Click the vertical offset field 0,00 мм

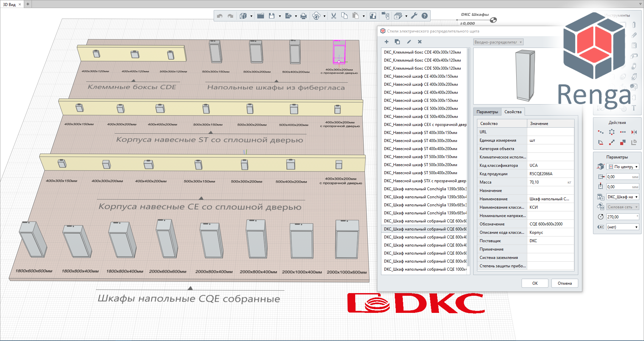point(623,187)
